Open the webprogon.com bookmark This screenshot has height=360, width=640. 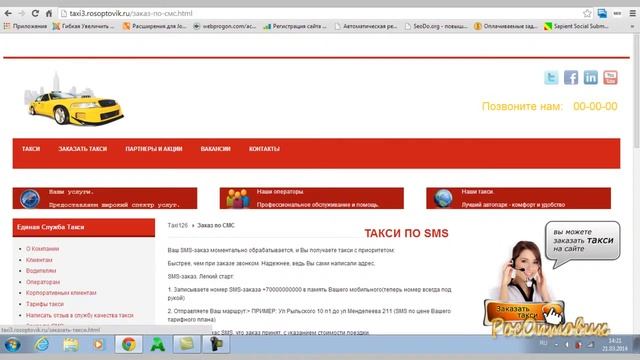(x=224, y=26)
